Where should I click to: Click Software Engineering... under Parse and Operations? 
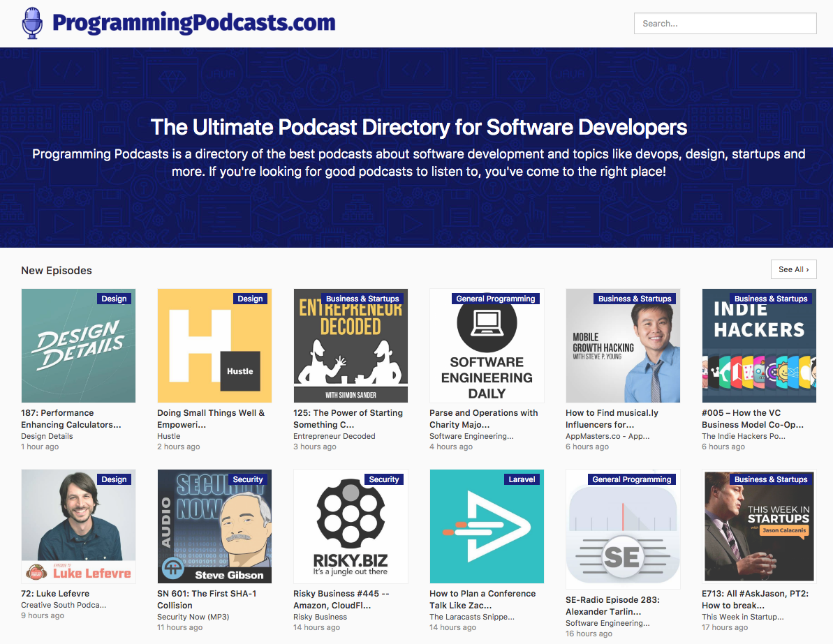[472, 436]
